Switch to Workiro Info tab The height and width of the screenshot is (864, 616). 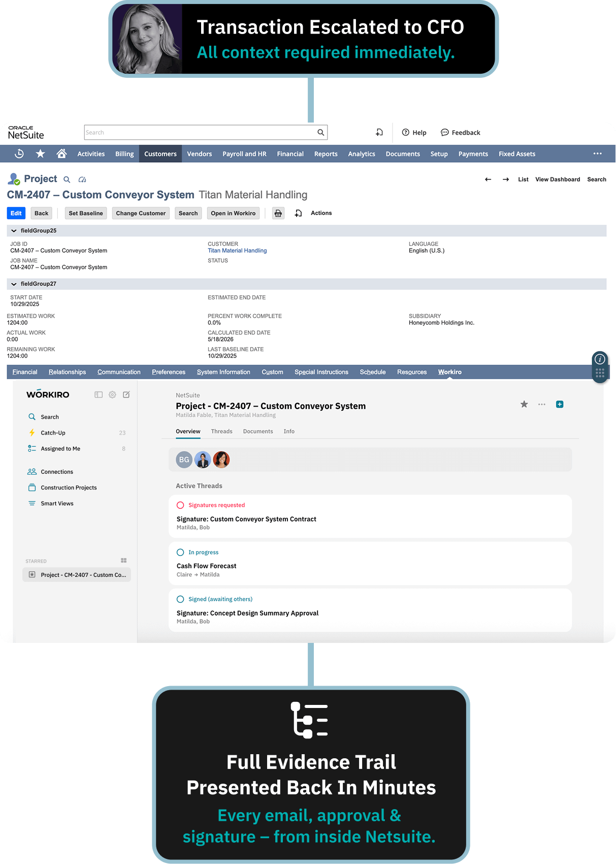click(289, 431)
